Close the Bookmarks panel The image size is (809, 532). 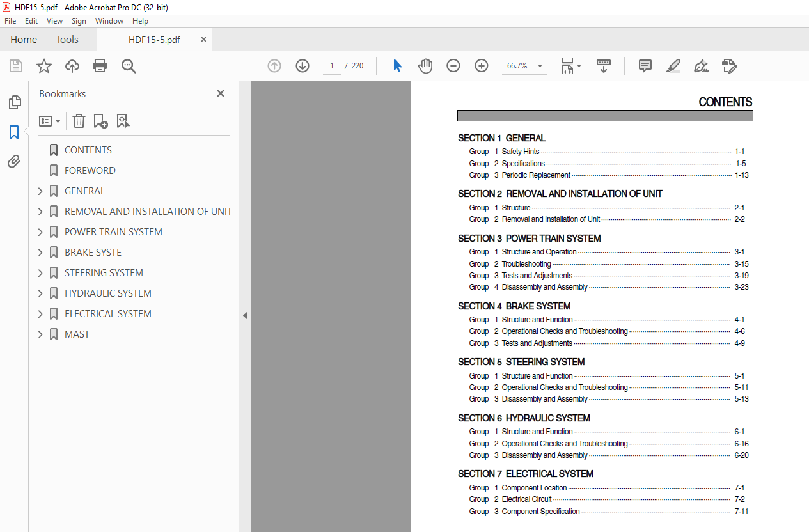tap(221, 93)
